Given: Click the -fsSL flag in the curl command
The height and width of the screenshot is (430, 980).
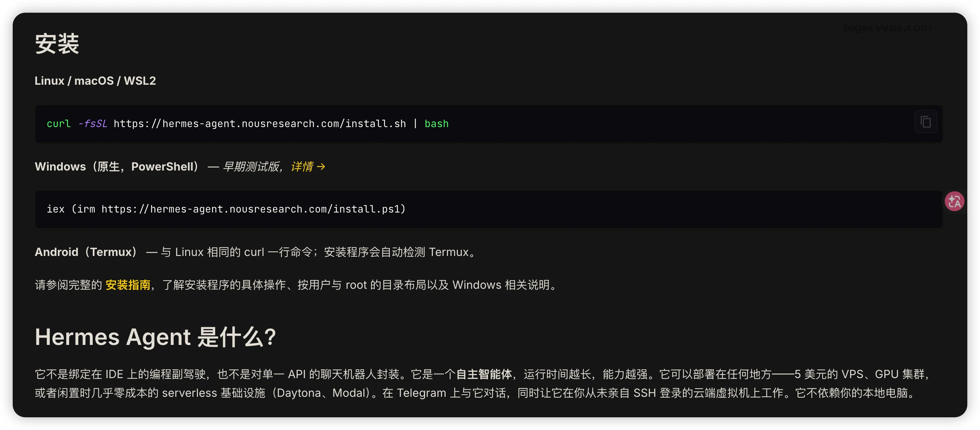Looking at the screenshot, I should (92, 124).
